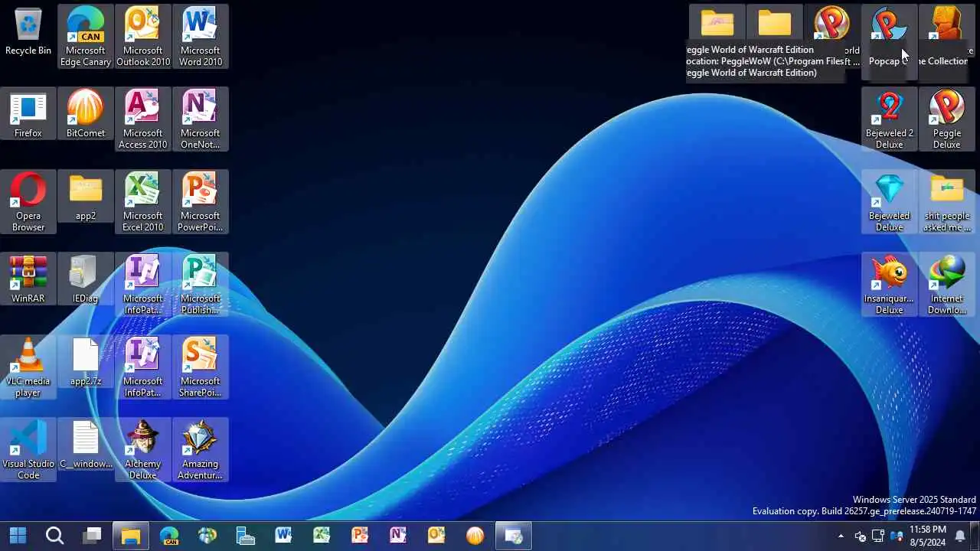Screen dimensions: 980x551
Task: Select the Microsoft PowerPoint desktop shortcut
Action: tap(201, 201)
